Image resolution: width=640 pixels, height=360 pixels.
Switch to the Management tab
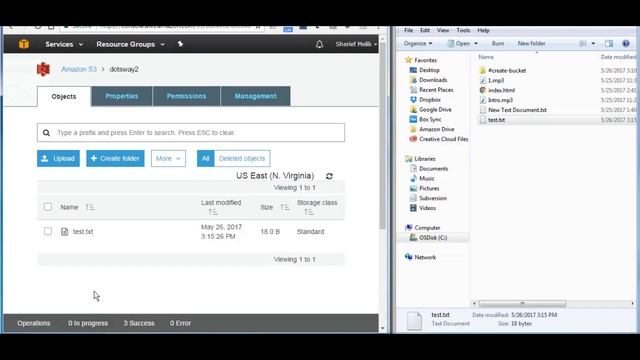coord(256,96)
